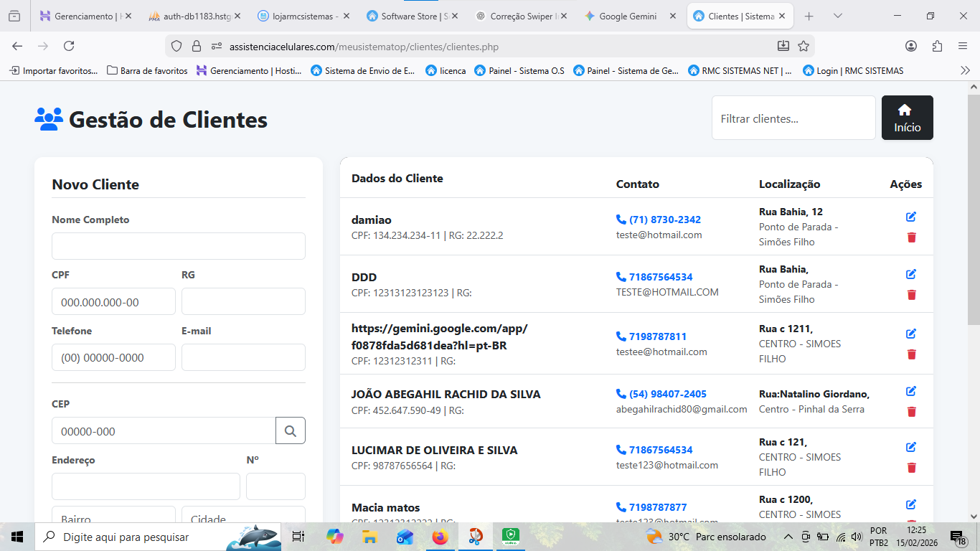
Task: Click the Início button
Action: point(906,118)
